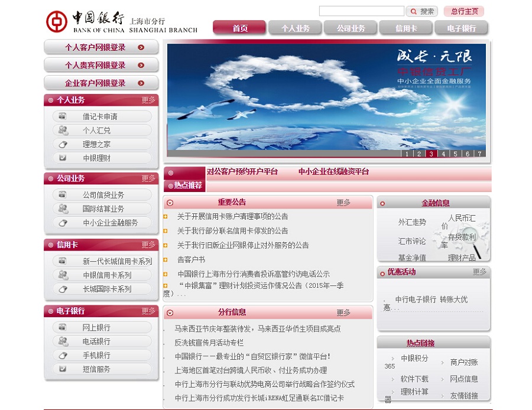
Task: Open 网点信息 in 热点链接
Action: pyautogui.click(x=464, y=379)
